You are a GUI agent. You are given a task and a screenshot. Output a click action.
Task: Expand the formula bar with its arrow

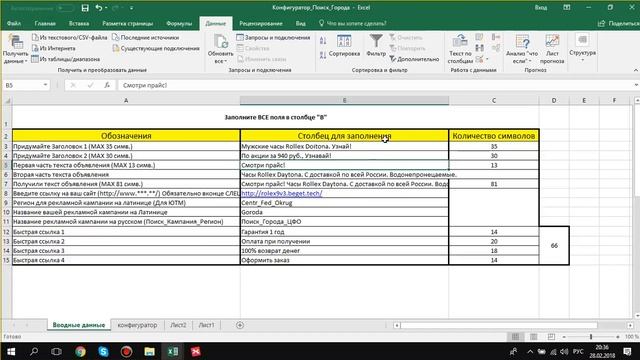click(636, 85)
